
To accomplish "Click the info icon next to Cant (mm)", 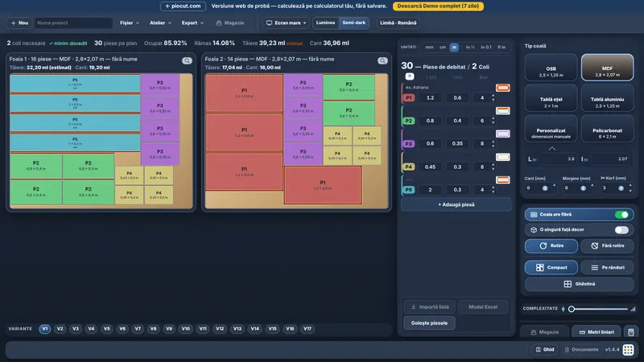I will click(545, 188).
